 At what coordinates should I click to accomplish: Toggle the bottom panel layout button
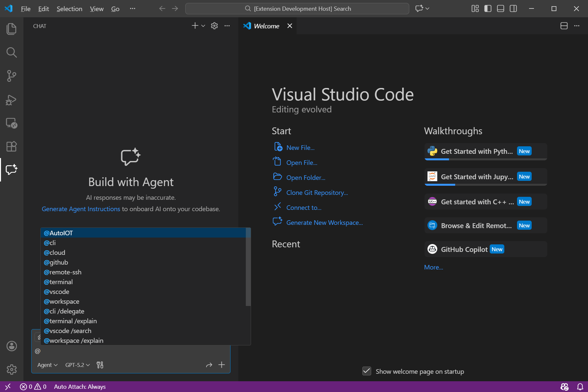(x=500, y=8)
